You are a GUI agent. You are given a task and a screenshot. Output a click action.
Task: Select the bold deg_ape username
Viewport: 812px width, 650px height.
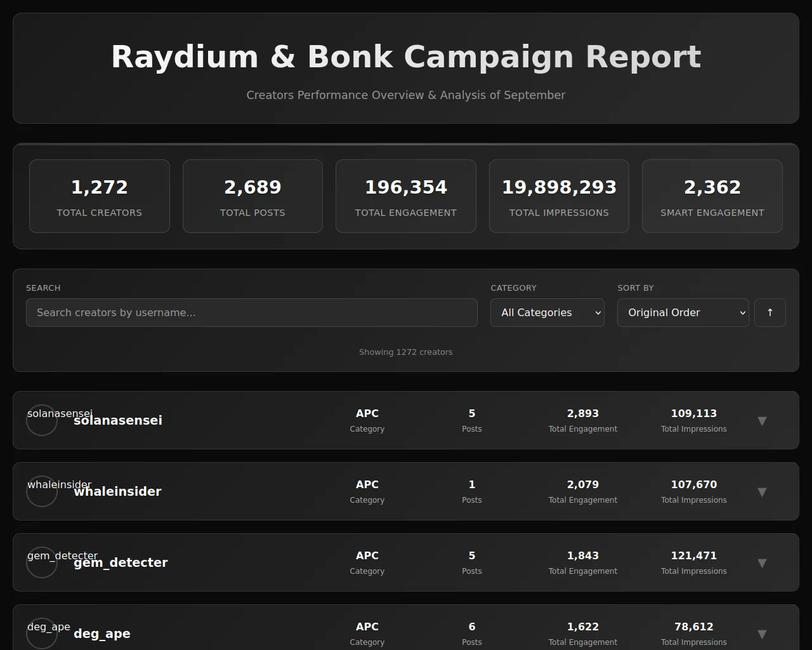(102, 633)
